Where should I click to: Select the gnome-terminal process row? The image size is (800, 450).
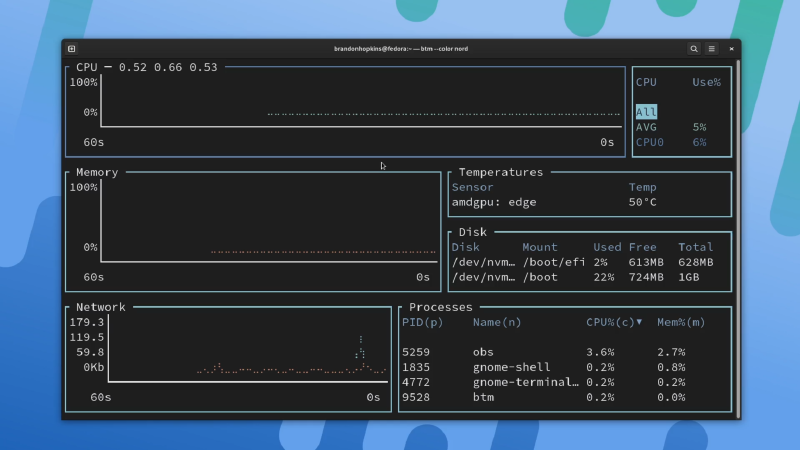(x=560, y=382)
